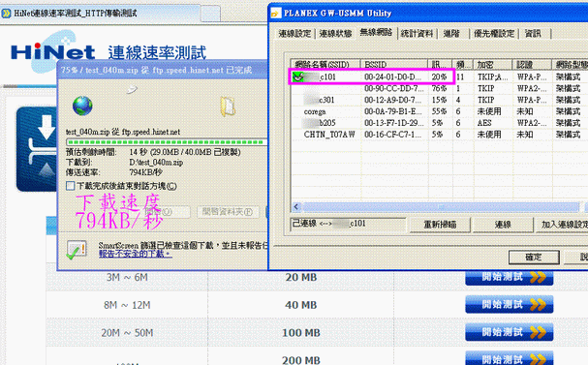Select the CHTN_T07AW network row
The height and width of the screenshot is (365, 588).
point(439,135)
